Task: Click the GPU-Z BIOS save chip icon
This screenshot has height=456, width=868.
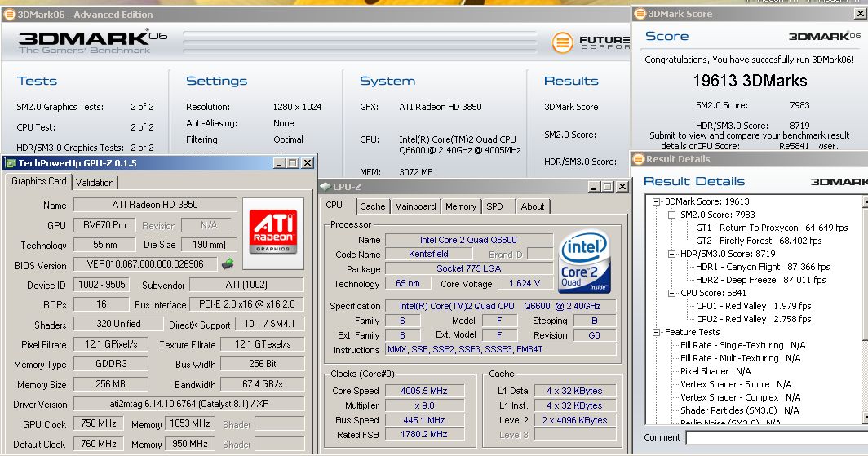Action: (228, 264)
